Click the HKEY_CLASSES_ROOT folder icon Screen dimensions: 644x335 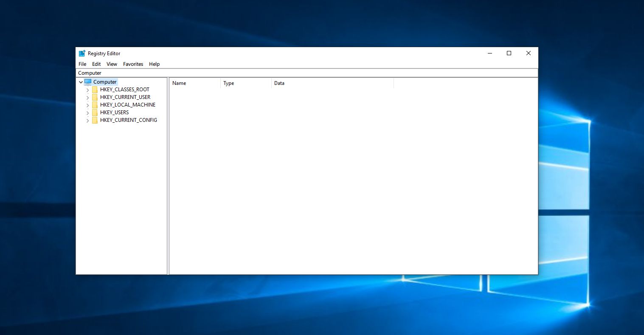pyautogui.click(x=95, y=90)
